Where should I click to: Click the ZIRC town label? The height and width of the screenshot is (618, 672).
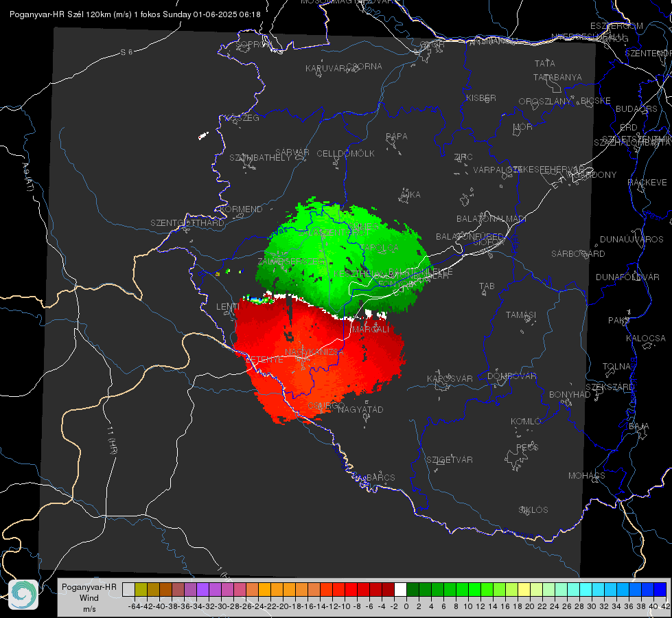(463, 157)
